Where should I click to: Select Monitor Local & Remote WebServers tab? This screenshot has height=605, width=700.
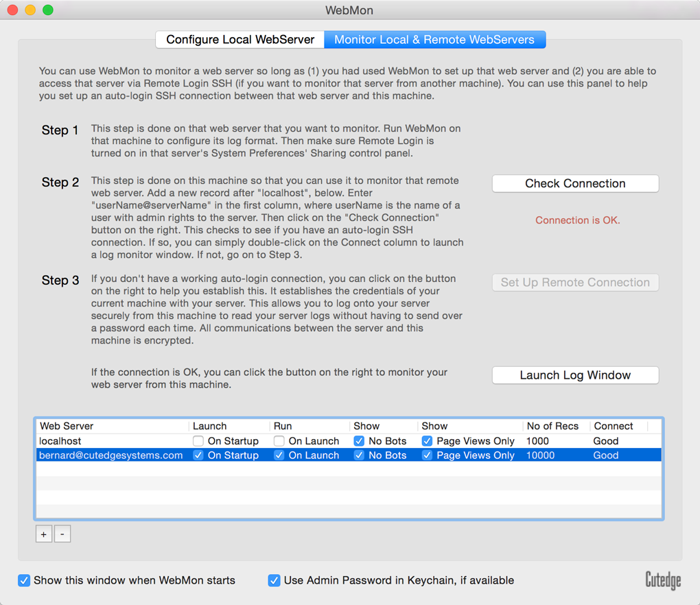(434, 40)
